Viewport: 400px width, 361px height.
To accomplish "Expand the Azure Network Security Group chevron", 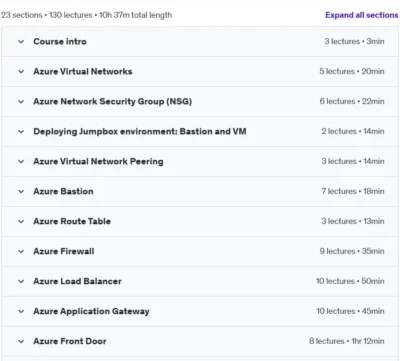I will (x=21, y=102).
